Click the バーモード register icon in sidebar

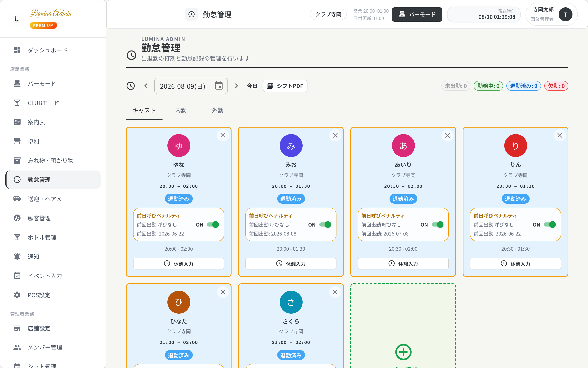point(17,83)
